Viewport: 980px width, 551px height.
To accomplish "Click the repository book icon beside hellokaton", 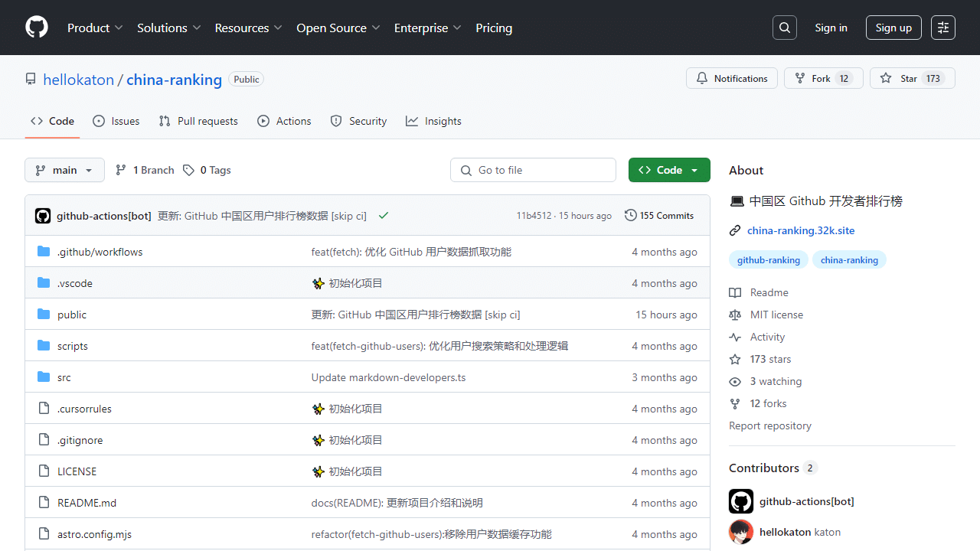I will 31,80.
